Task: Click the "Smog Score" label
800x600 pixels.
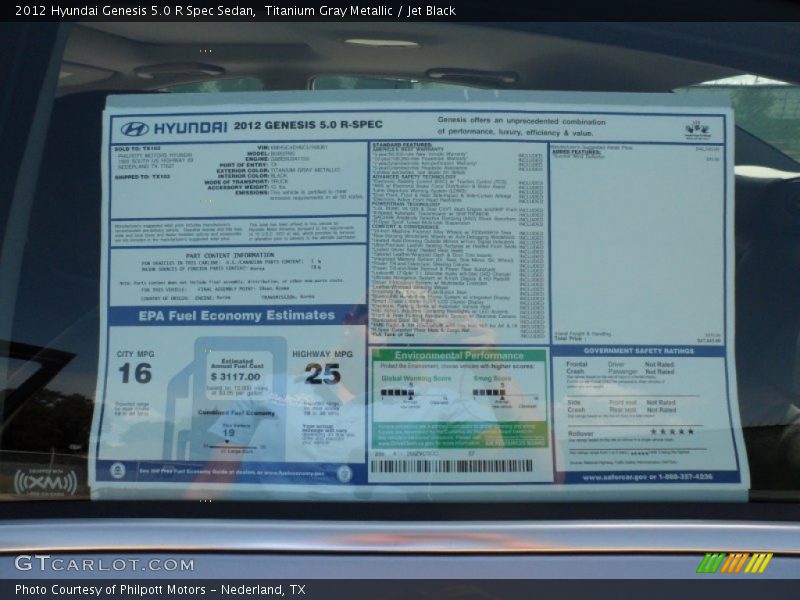Action: point(492,379)
